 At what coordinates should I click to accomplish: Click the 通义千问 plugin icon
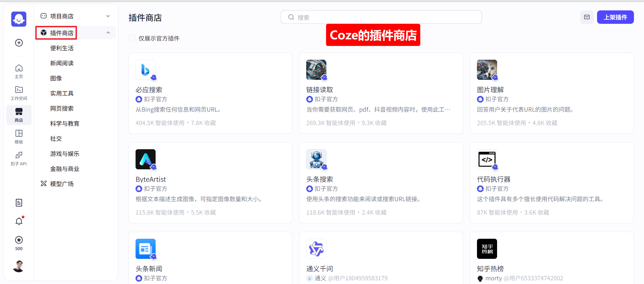click(x=316, y=249)
